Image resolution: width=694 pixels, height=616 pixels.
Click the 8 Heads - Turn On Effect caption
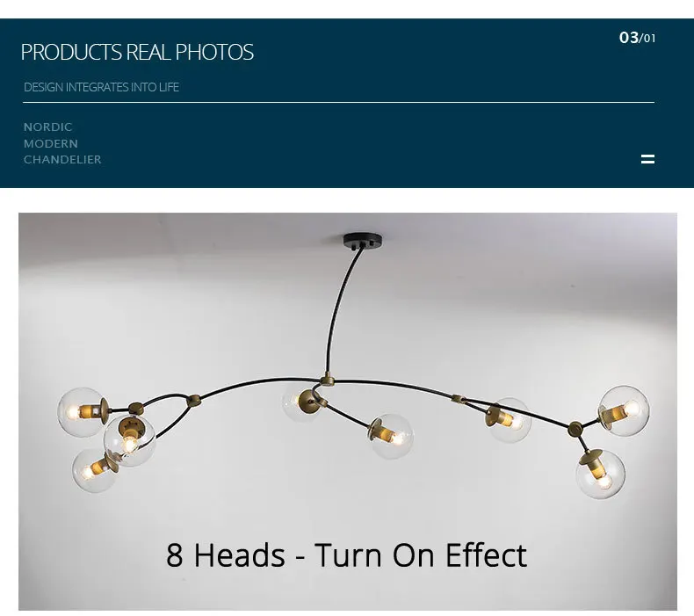click(x=346, y=554)
